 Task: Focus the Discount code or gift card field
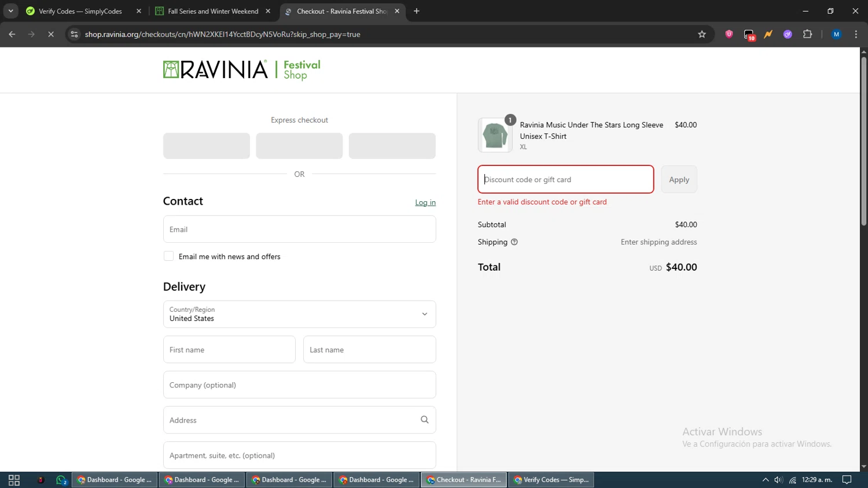coord(565,179)
